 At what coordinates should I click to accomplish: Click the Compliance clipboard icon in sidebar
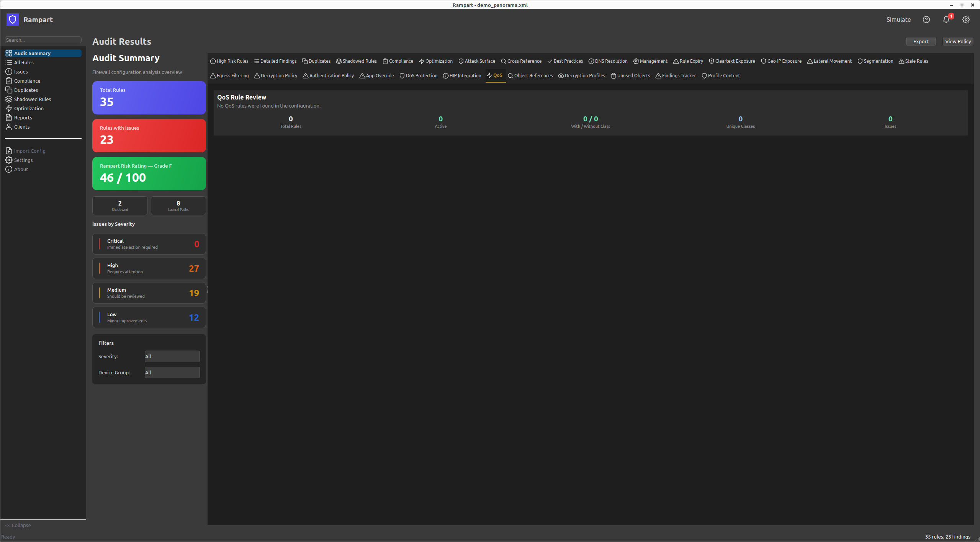point(9,81)
